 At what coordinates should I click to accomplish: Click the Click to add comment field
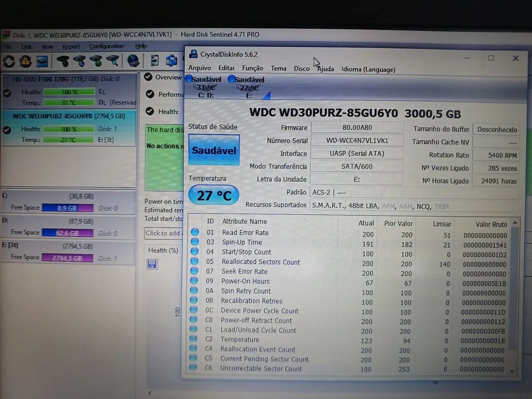click(164, 233)
